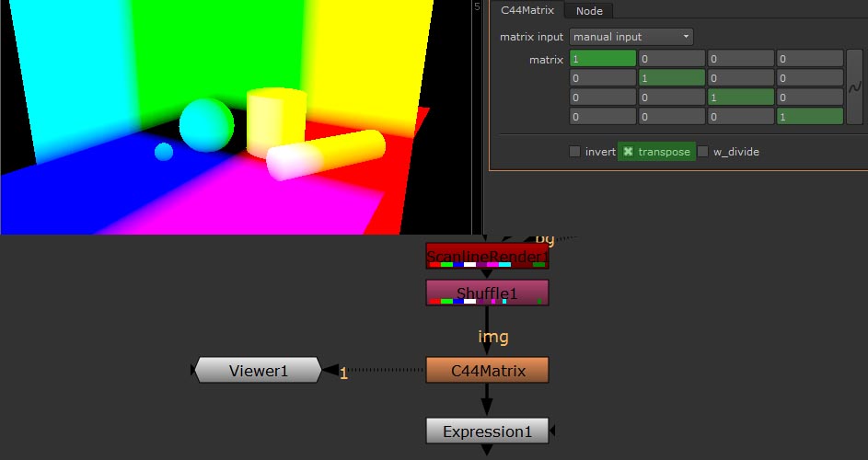
Task: Select the Shuffle1 node
Action: click(x=487, y=293)
